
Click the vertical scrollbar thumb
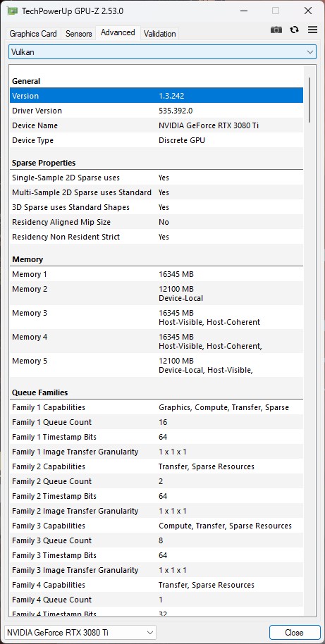309,100
